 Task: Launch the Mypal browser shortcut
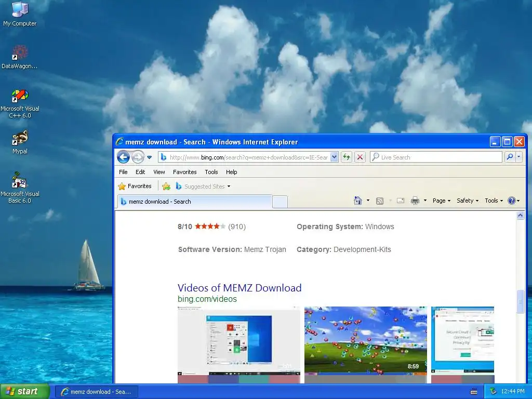[20, 142]
